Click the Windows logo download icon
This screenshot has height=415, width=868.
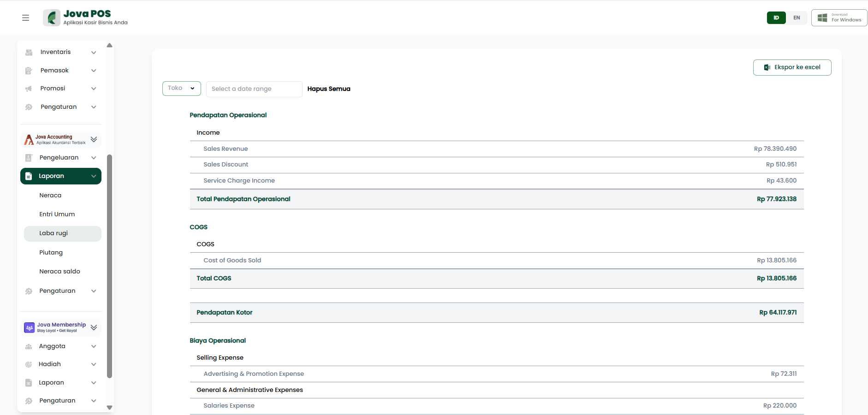[x=822, y=18]
